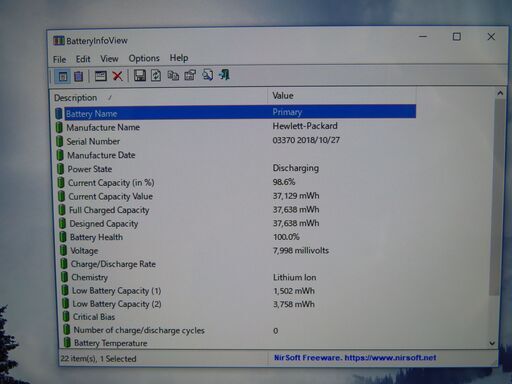Click the Copy selected items icon
Viewport: 512px width, 384px height.
pos(173,75)
